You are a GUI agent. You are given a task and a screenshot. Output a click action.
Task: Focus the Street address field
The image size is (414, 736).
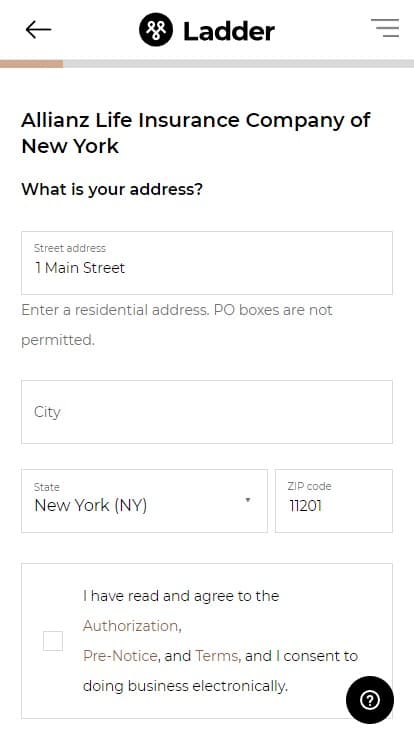coord(207,263)
